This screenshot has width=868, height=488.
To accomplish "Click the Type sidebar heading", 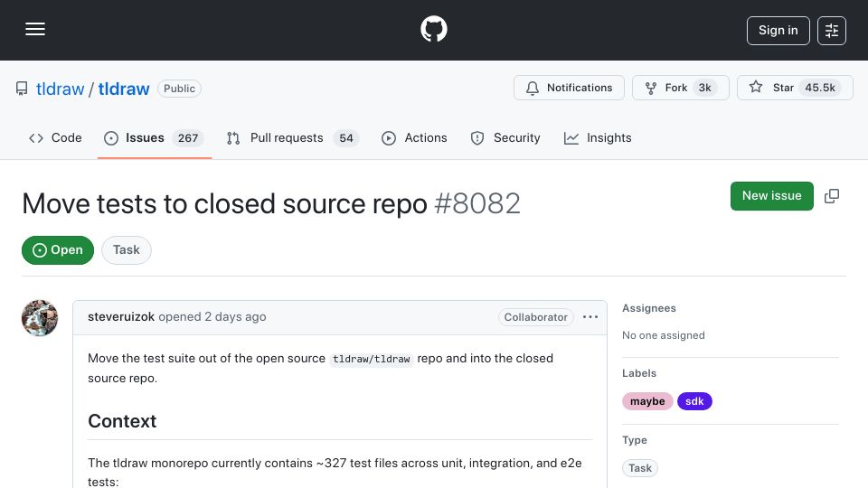I will click(635, 440).
